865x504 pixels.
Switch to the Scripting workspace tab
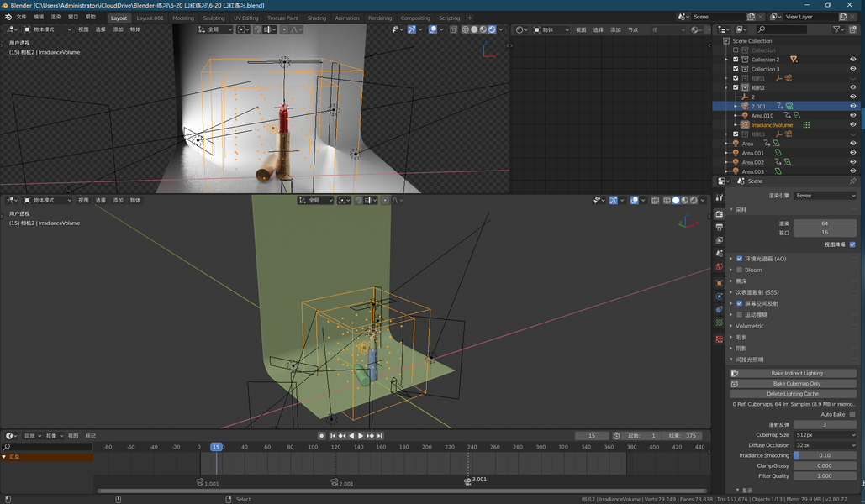pyautogui.click(x=449, y=18)
